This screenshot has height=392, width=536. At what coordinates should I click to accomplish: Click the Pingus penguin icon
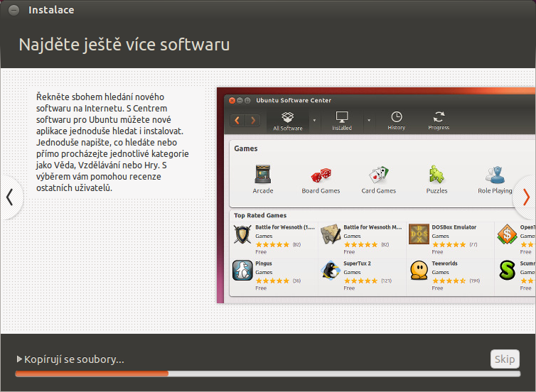pos(242,271)
